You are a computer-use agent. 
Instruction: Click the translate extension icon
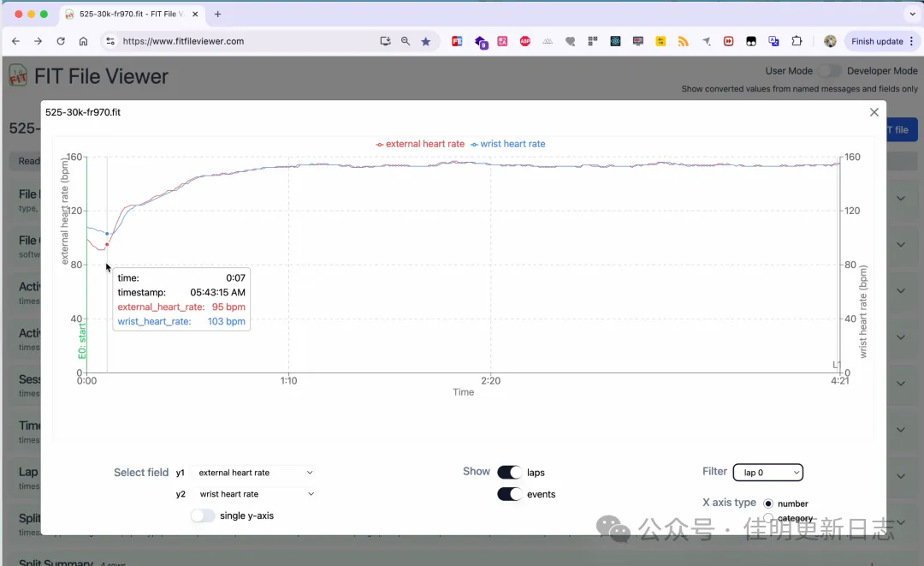click(x=773, y=41)
